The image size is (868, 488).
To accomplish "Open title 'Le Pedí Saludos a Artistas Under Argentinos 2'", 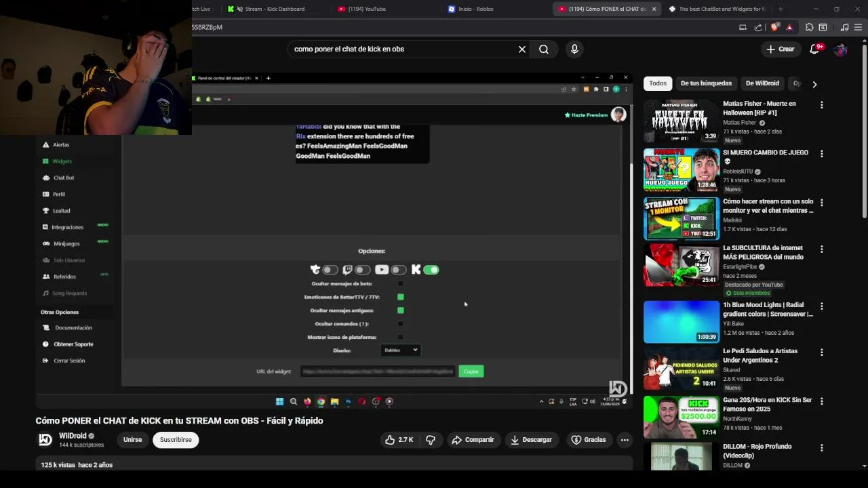I will [760, 355].
